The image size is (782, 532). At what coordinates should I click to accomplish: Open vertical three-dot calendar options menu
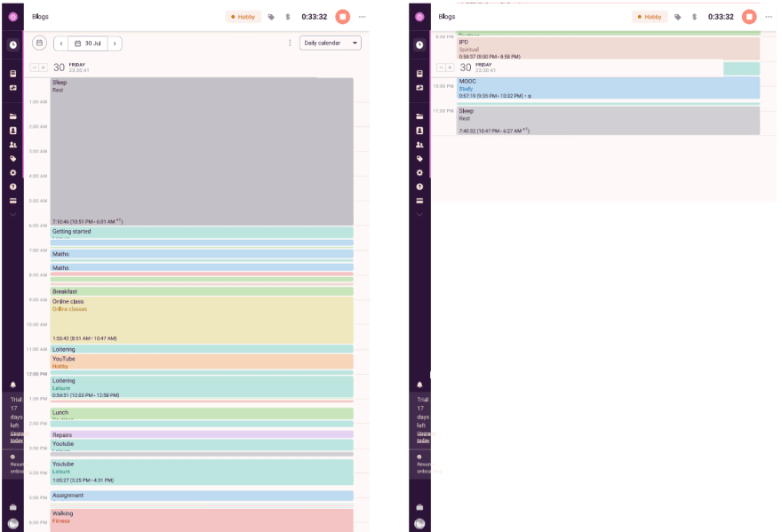click(290, 43)
